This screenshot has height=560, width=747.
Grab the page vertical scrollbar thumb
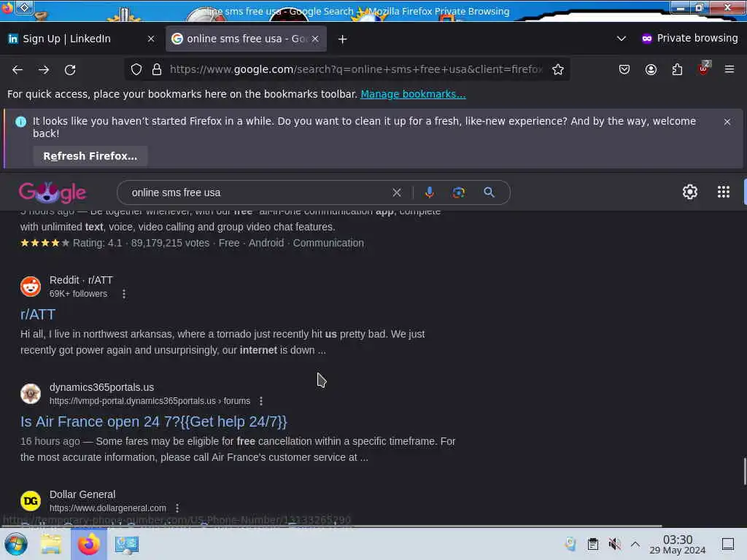click(745, 472)
